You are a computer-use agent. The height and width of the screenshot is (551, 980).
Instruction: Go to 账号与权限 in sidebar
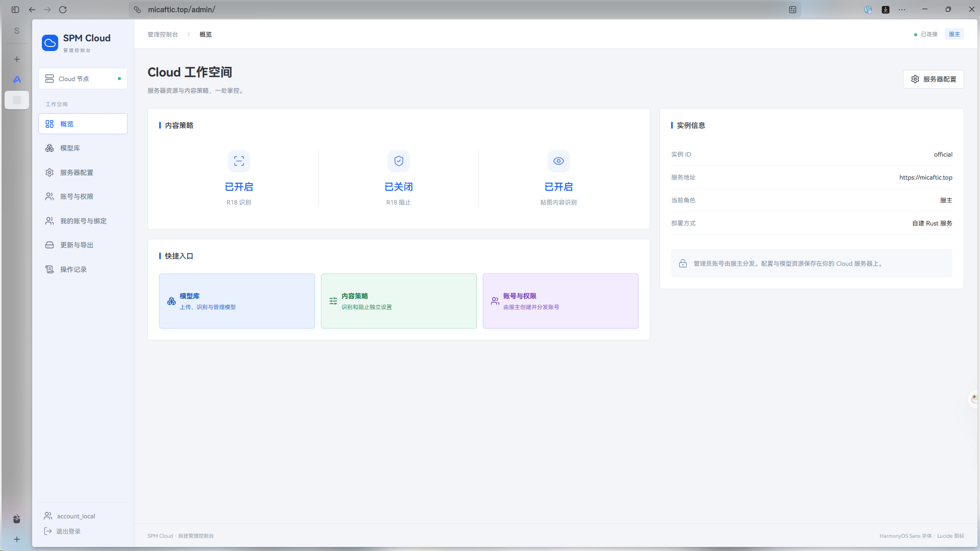pos(83,196)
